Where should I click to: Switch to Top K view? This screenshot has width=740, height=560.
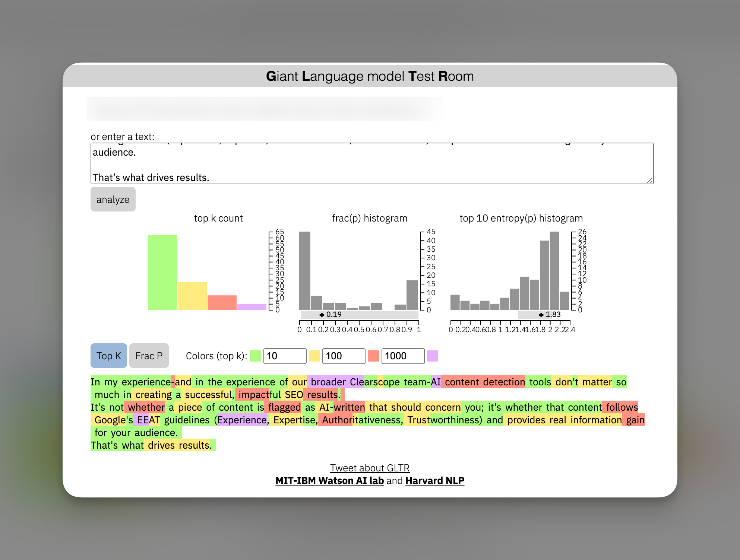(108, 356)
